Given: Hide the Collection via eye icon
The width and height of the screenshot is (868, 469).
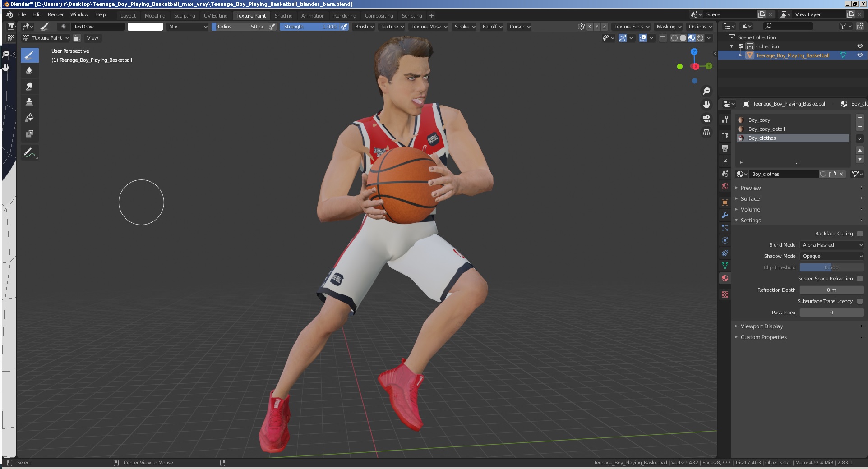Looking at the screenshot, I should [x=860, y=46].
